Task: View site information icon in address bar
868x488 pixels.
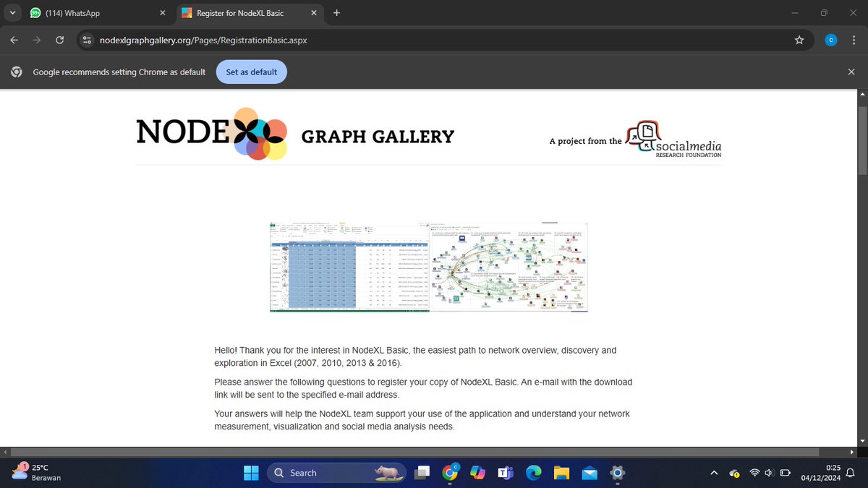Action: coord(87,40)
